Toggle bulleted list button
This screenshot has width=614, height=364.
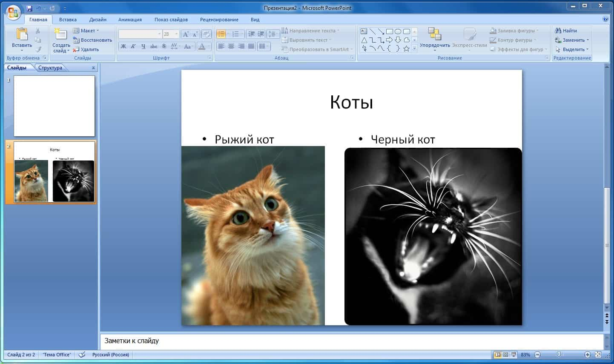click(221, 34)
